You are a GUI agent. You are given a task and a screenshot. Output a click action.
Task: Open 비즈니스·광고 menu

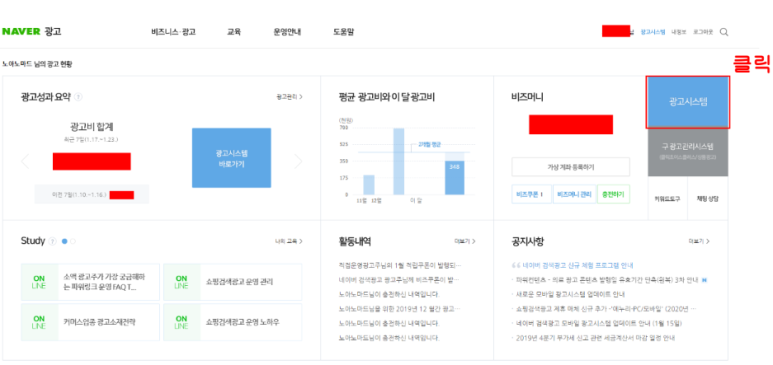coord(174,32)
